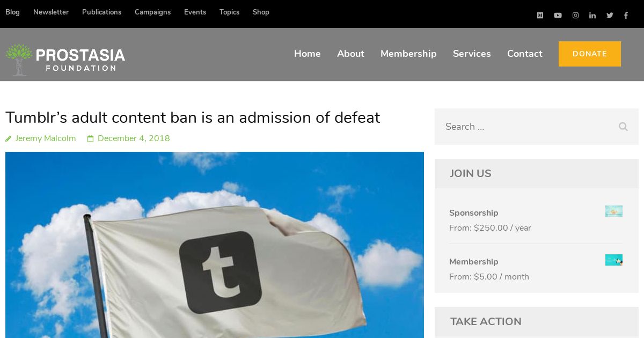Open the Twitter social icon

pyautogui.click(x=610, y=16)
